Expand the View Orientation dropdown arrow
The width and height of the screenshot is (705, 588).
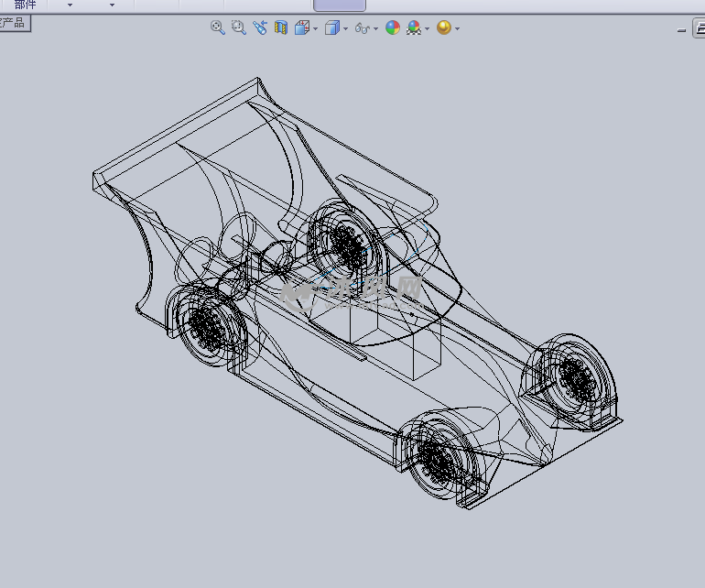coord(315,28)
